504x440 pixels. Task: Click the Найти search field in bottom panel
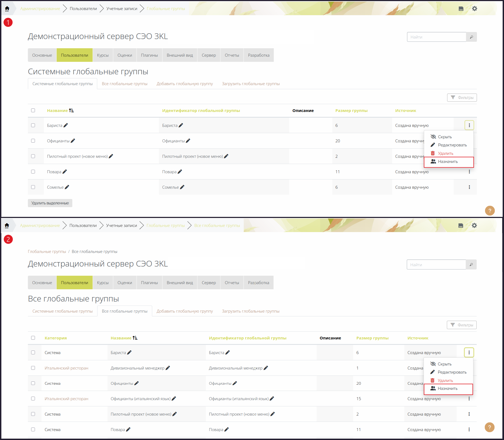(x=436, y=265)
